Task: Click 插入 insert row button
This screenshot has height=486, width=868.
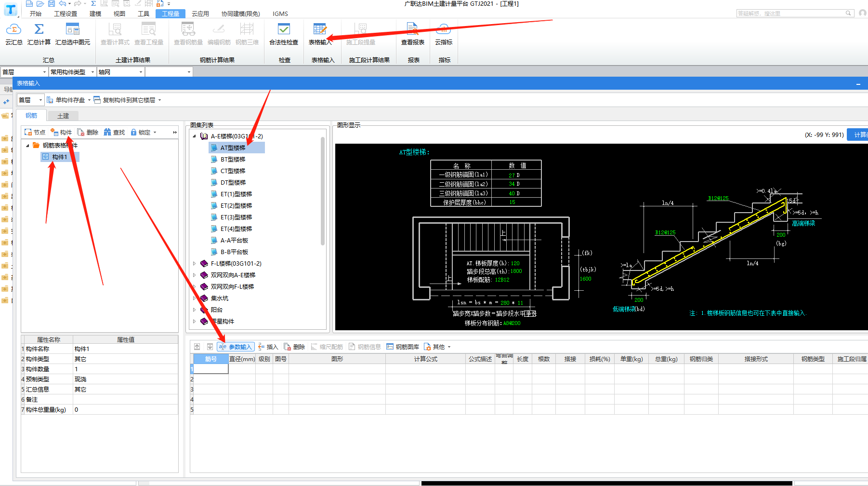Action: tap(268, 347)
